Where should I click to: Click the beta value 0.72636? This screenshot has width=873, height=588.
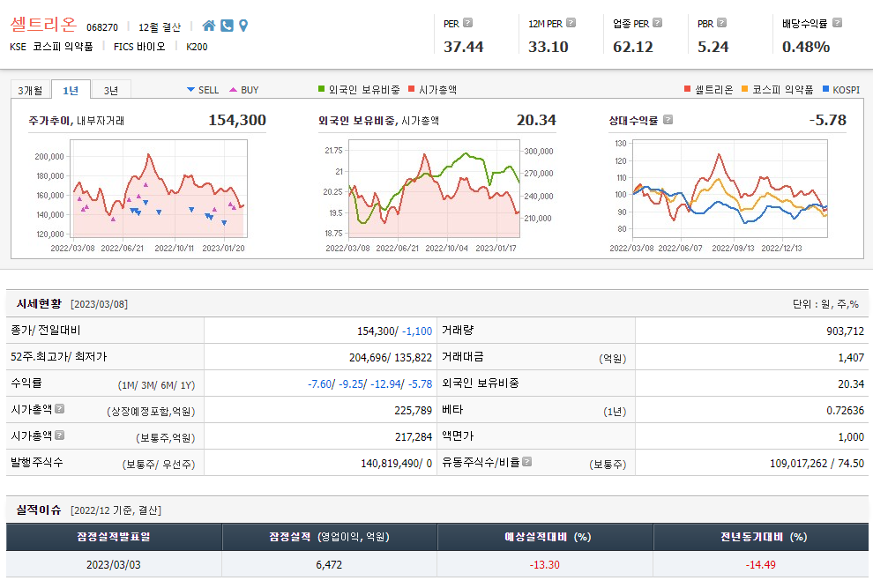click(845, 411)
